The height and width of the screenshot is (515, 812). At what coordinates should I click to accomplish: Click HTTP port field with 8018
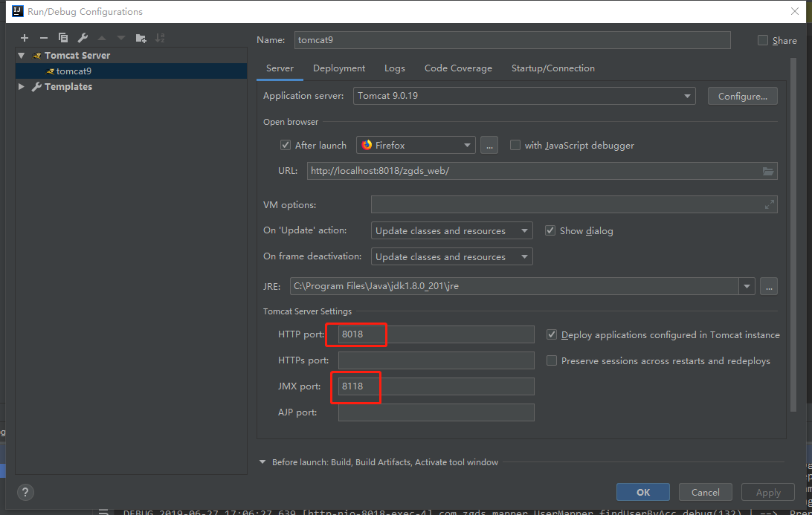436,334
